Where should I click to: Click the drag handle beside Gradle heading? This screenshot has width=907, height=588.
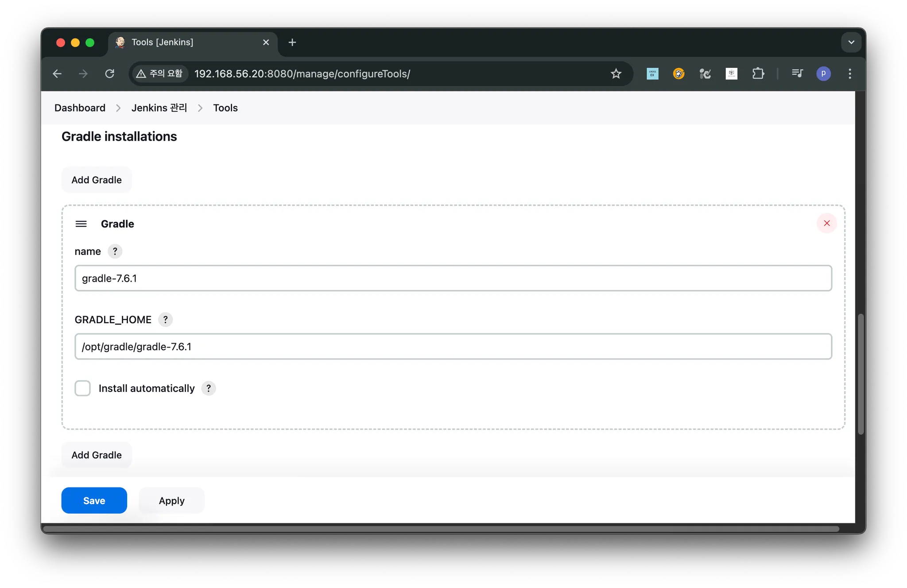(x=81, y=224)
